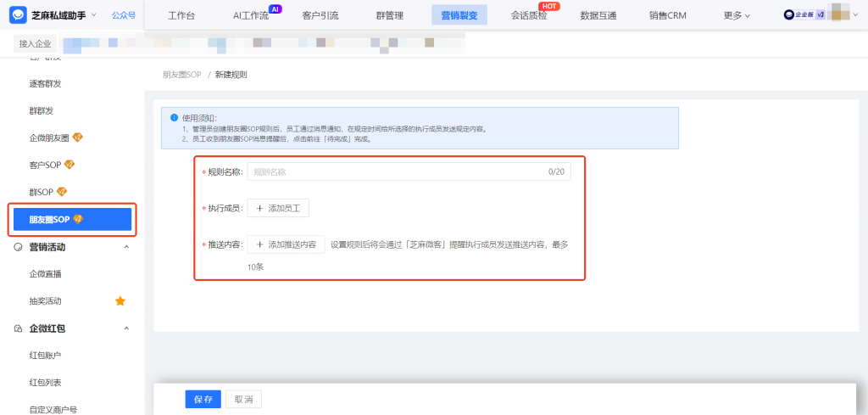Open the 工作台 tab

click(x=181, y=15)
